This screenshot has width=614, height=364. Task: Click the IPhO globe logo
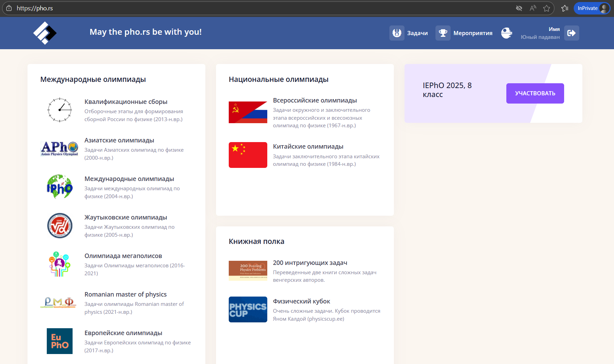(60, 187)
